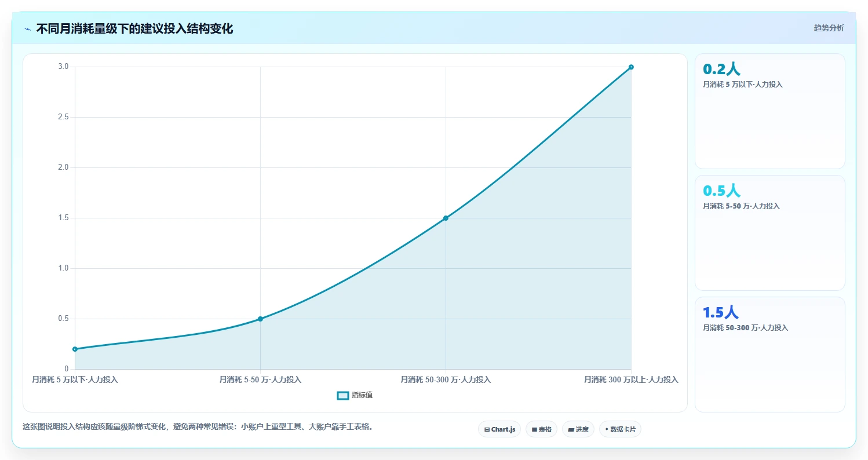This screenshot has height=460, width=868.
Task: Click the y-axis value 2.0
Action: click(x=63, y=167)
